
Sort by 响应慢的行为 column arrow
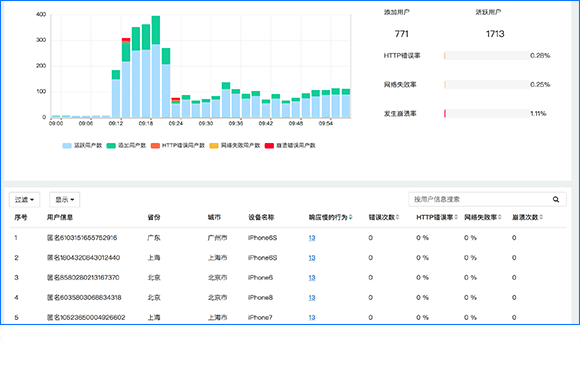coord(350,217)
